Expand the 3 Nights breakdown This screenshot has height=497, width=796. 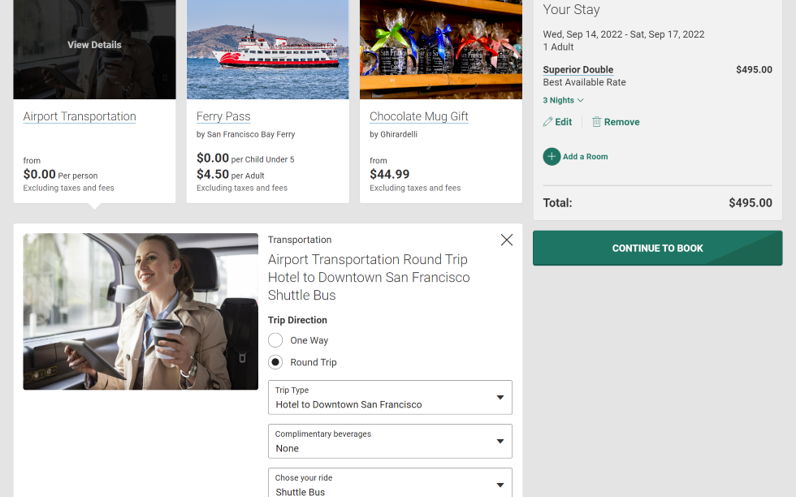point(563,100)
